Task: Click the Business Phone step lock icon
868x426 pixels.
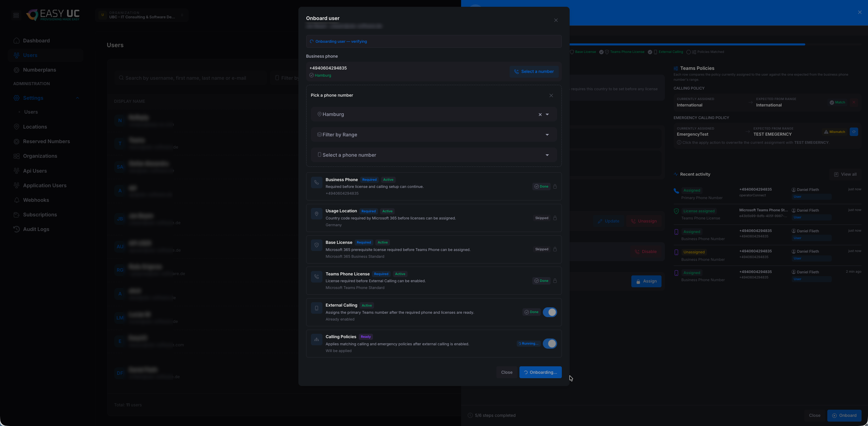Action: click(555, 187)
